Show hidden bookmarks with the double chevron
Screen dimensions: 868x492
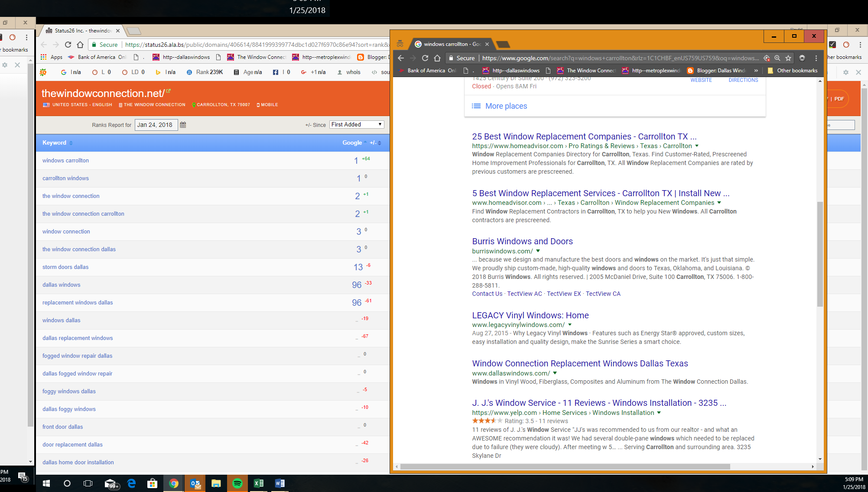pos(756,71)
